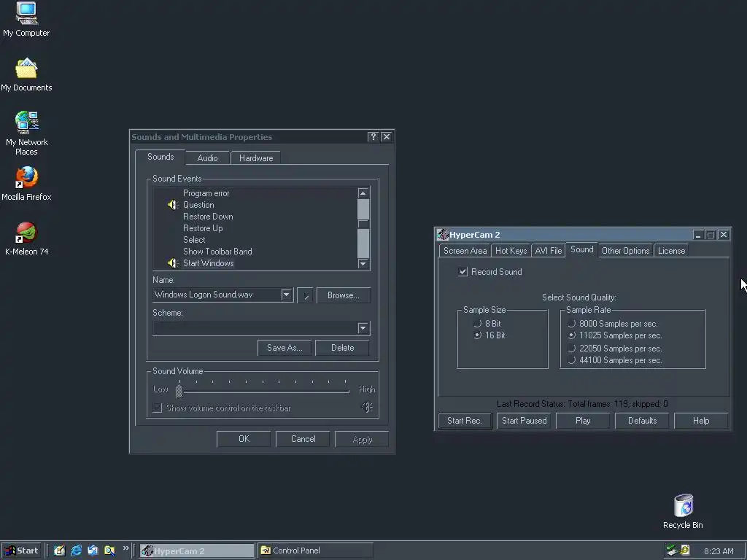Open My Computer desktop icon
This screenshot has width=747, height=560.
pos(26,19)
